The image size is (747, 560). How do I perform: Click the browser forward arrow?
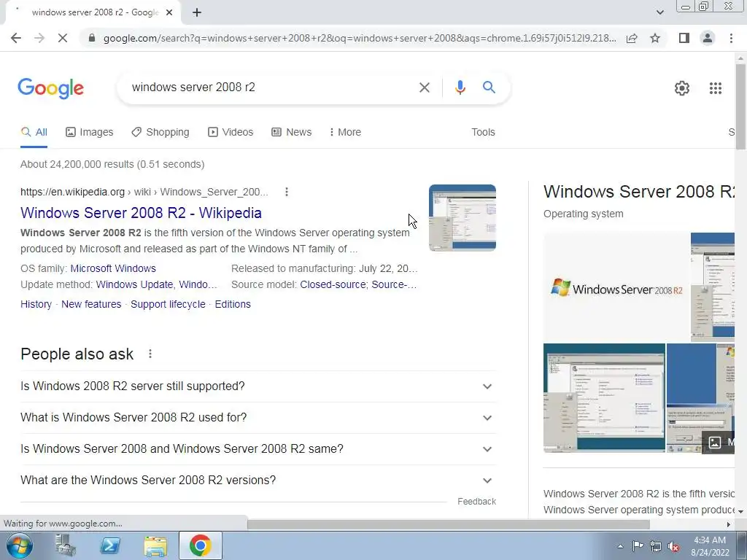[x=39, y=38]
